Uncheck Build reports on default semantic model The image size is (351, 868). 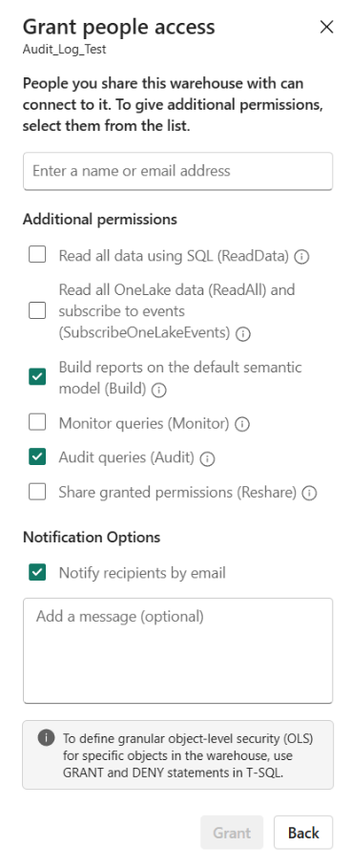37,377
